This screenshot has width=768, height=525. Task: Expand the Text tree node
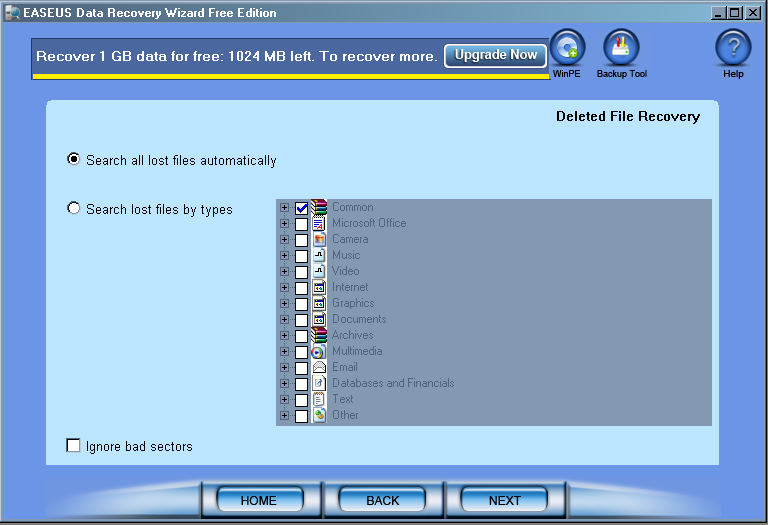(x=284, y=400)
